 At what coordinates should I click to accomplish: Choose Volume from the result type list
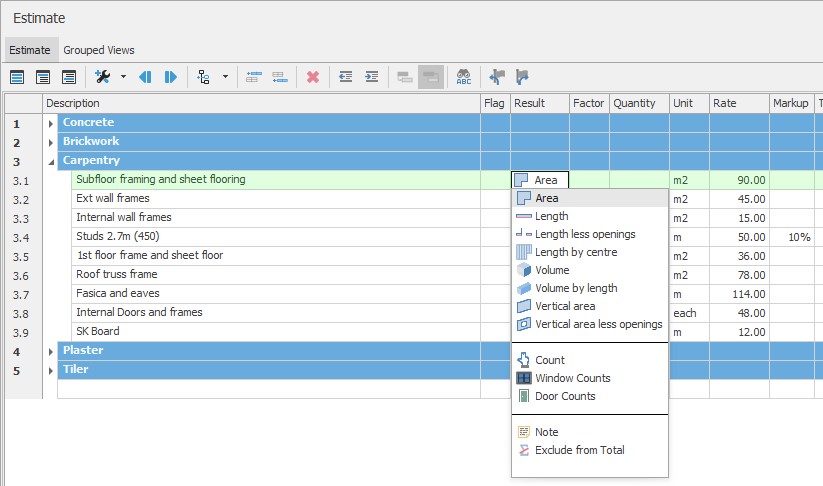552,270
